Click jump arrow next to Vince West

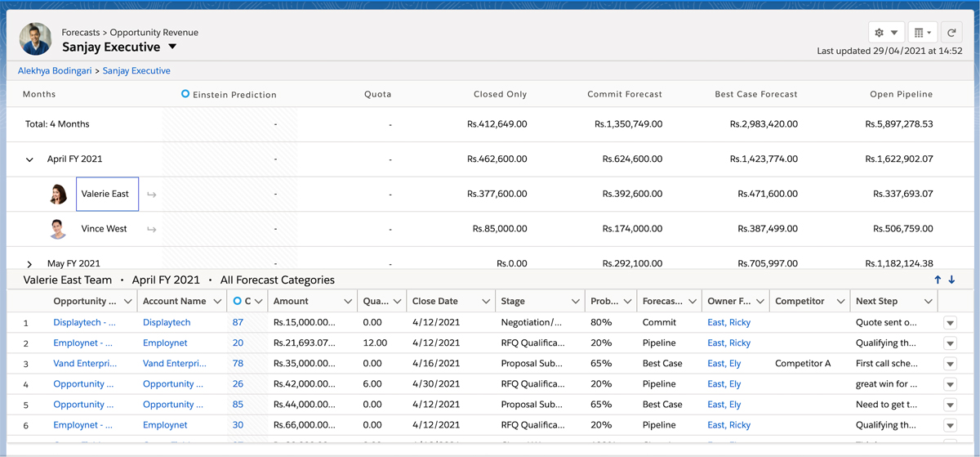coord(152,230)
